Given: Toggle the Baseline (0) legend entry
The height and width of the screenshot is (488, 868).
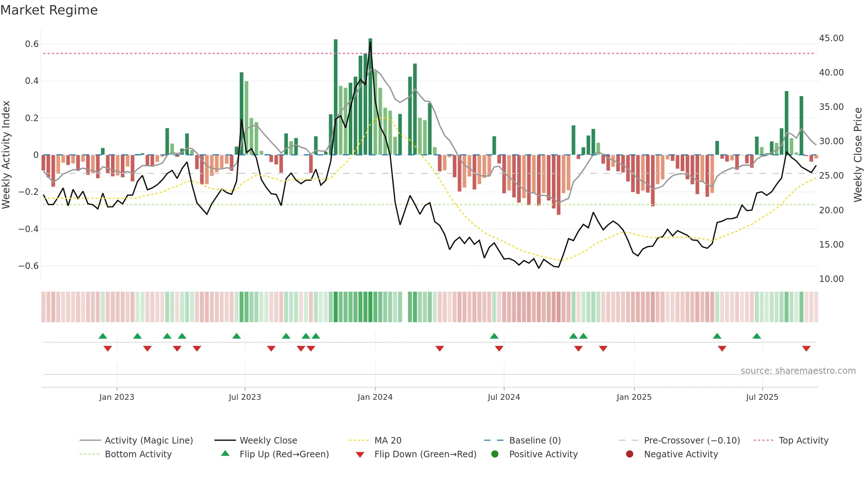Looking at the screenshot, I should pos(522,440).
